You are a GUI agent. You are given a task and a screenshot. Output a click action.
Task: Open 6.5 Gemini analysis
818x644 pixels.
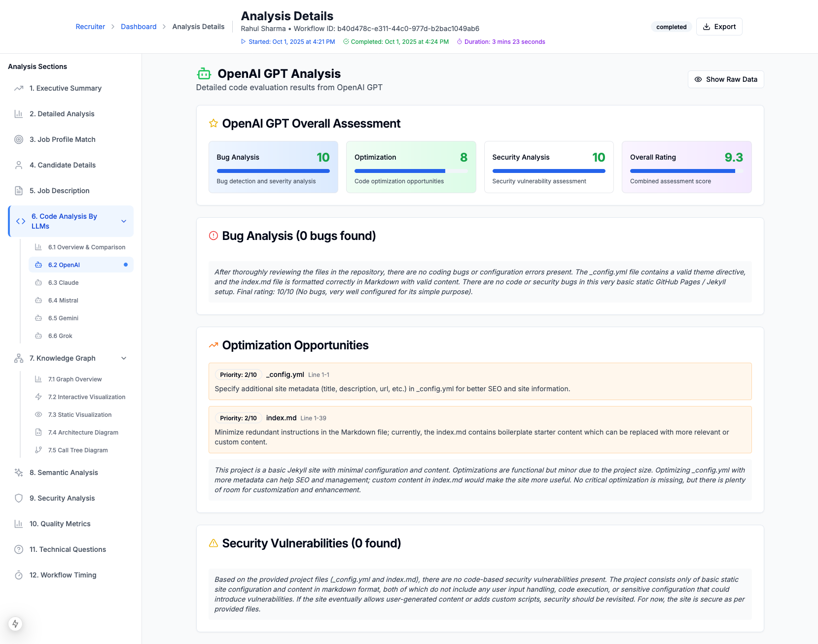[x=81, y=318]
